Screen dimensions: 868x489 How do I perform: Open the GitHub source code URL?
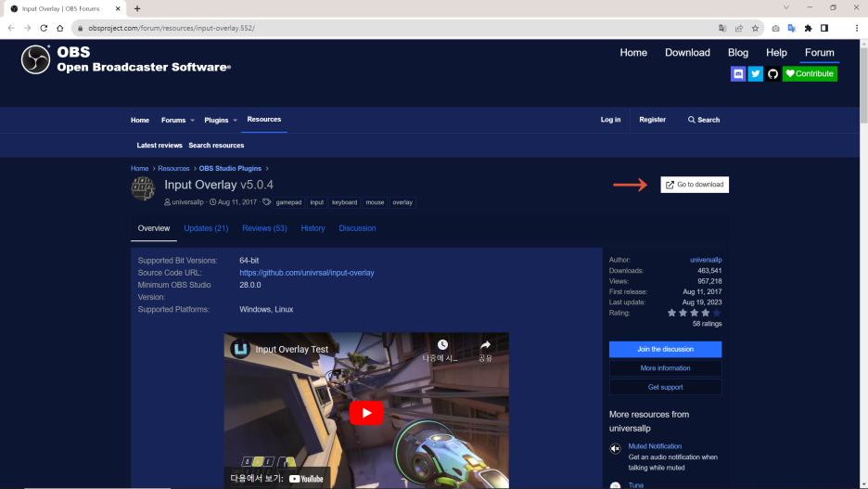pyautogui.click(x=307, y=273)
